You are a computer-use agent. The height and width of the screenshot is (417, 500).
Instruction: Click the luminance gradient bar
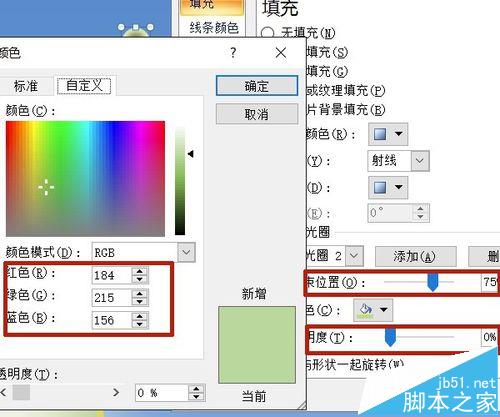tap(180, 180)
